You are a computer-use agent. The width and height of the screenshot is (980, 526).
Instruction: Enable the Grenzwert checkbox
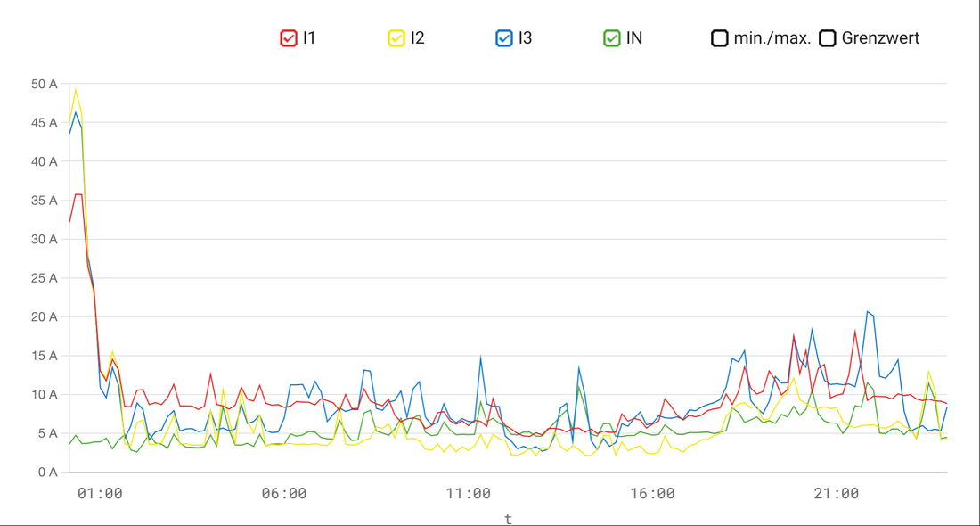click(828, 38)
